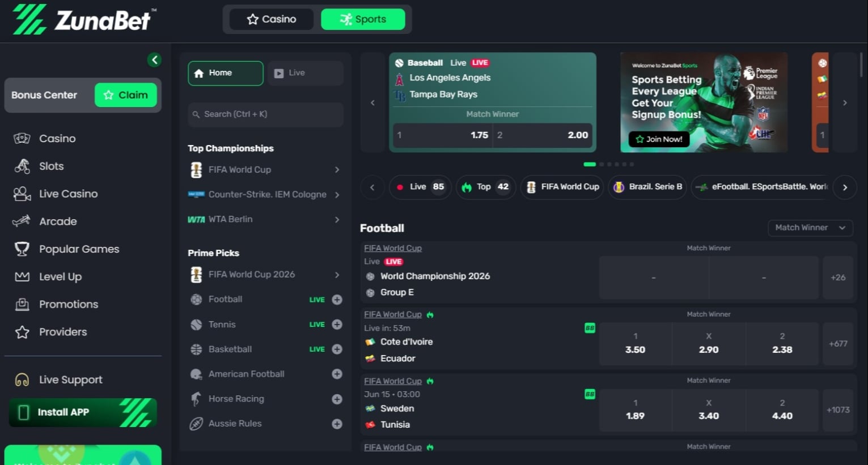Claim the Bonus Center reward
The height and width of the screenshot is (465, 868).
point(125,95)
